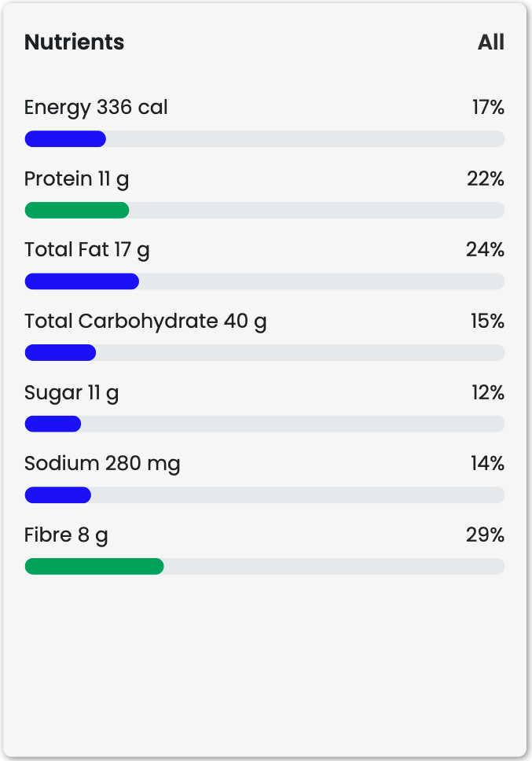532x761 pixels.
Task: Click the Sodium progress bar
Action: 58,495
